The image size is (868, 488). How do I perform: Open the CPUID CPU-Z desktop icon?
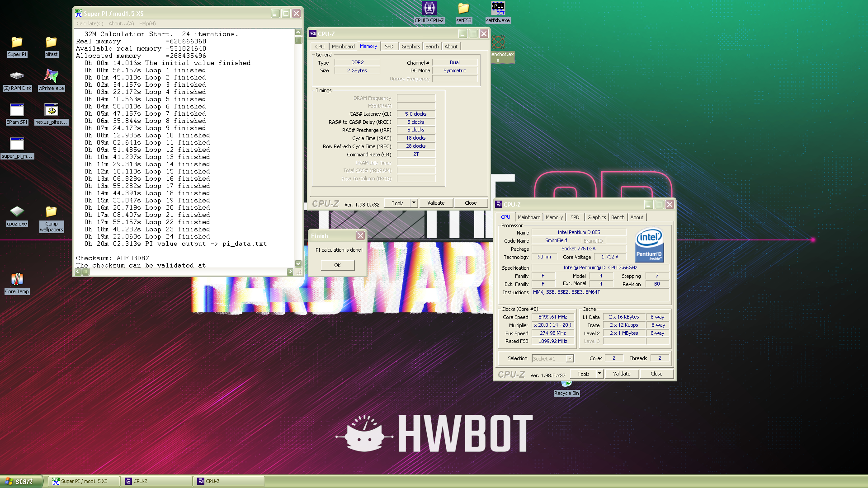pyautogui.click(x=429, y=12)
